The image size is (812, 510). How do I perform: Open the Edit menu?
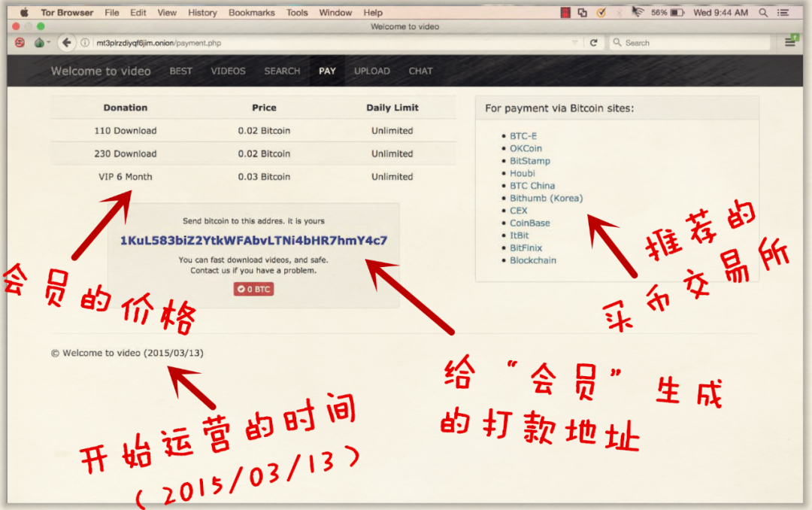tap(138, 13)
